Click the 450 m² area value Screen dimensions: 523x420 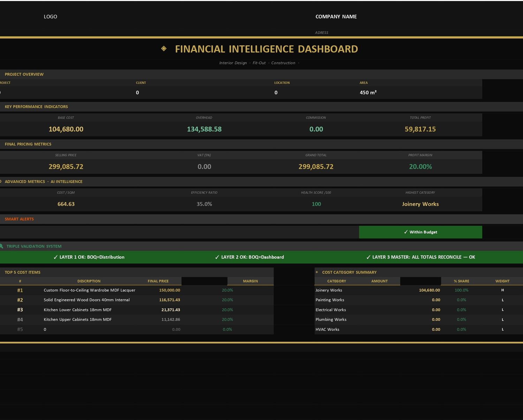368,92
